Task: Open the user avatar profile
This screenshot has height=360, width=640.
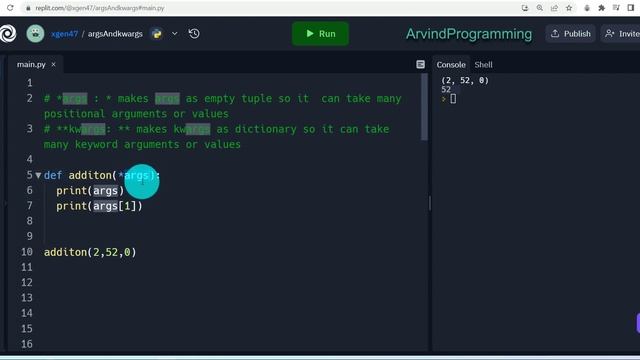Action: 36,33
